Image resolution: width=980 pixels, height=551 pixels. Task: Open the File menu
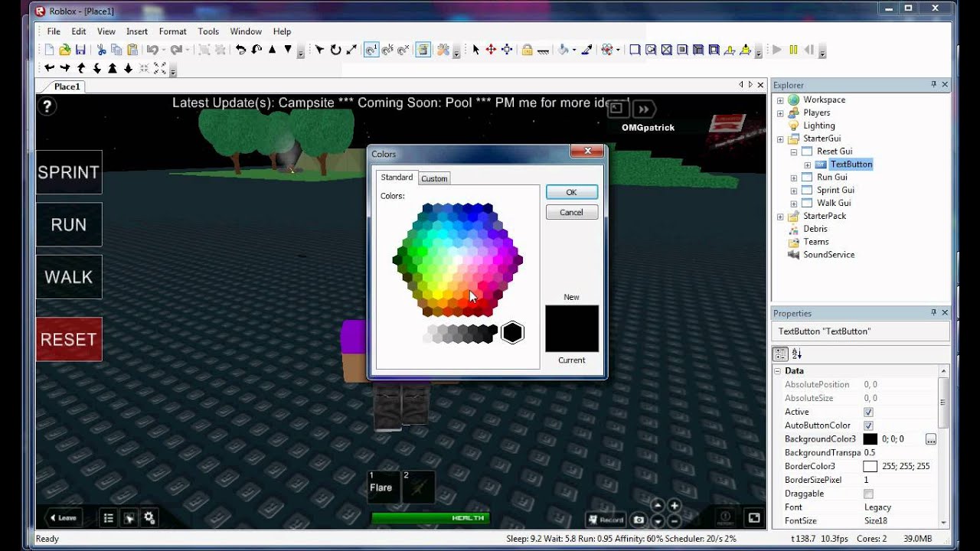(54, 31)
